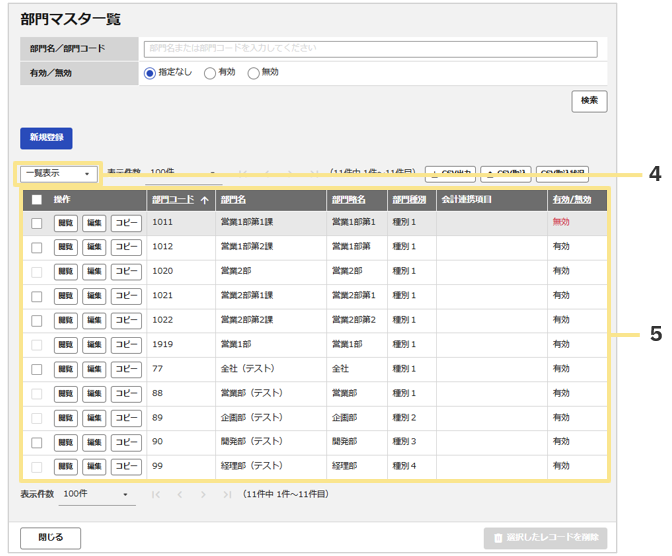Go to last page using bottom pager icon

(227, 495)
